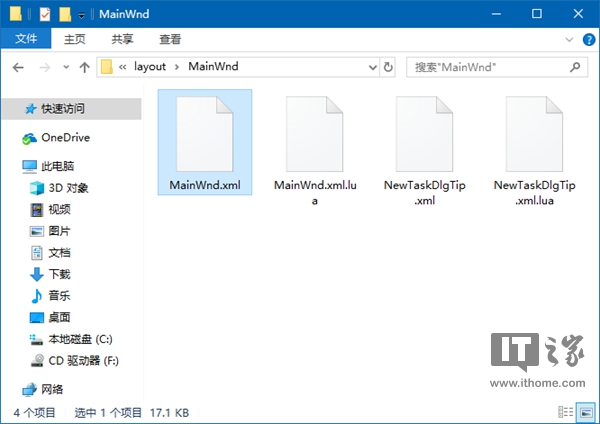Click the Properties icon in quick access toolbar

(x=45, y=14)
